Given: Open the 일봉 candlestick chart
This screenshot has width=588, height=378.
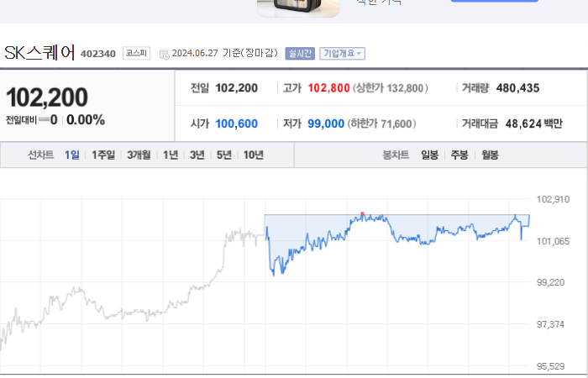Looking at the screenshot, I should click(429, 155).
